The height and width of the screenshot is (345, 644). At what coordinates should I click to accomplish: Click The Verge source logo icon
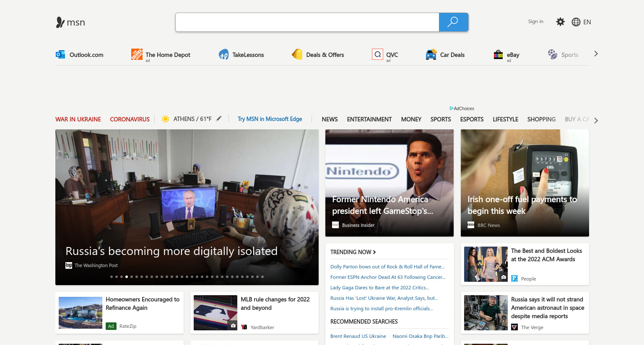point(514,327)
